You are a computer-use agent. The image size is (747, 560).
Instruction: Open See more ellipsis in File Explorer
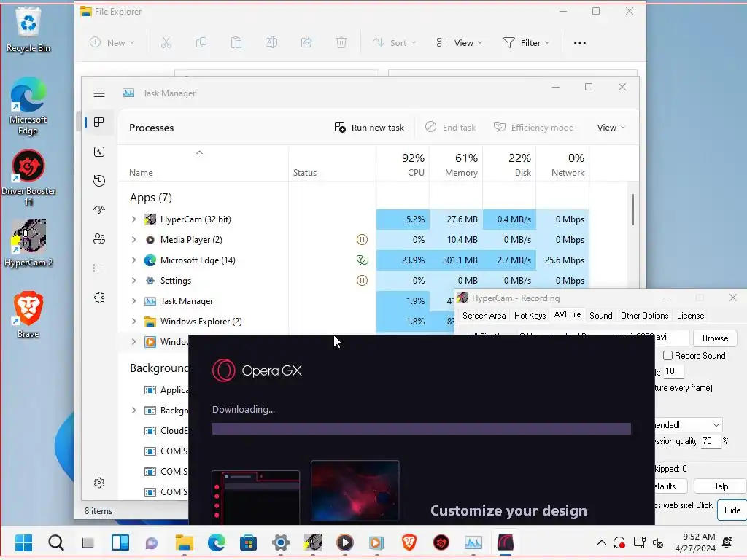[x=580, y=43]
